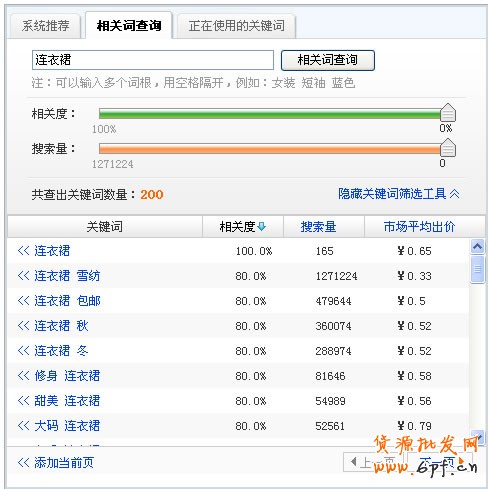This screenshot has width=488, height=489.
Task: Sort by 搜索量 column header
Action: pos(318,227)
